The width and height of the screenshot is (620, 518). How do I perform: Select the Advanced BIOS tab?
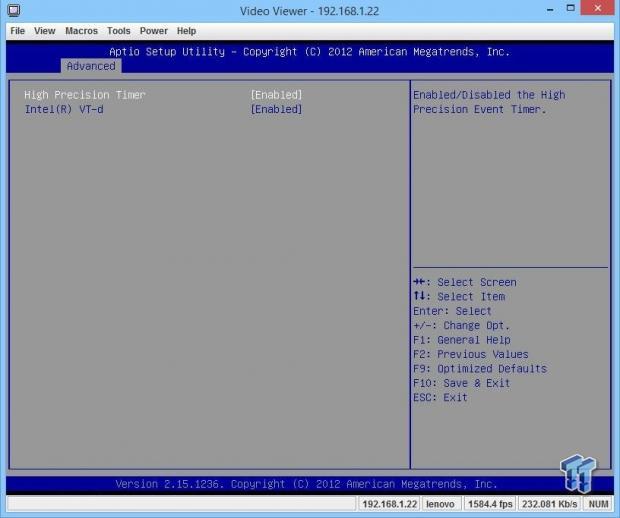(x=91, y=66)
